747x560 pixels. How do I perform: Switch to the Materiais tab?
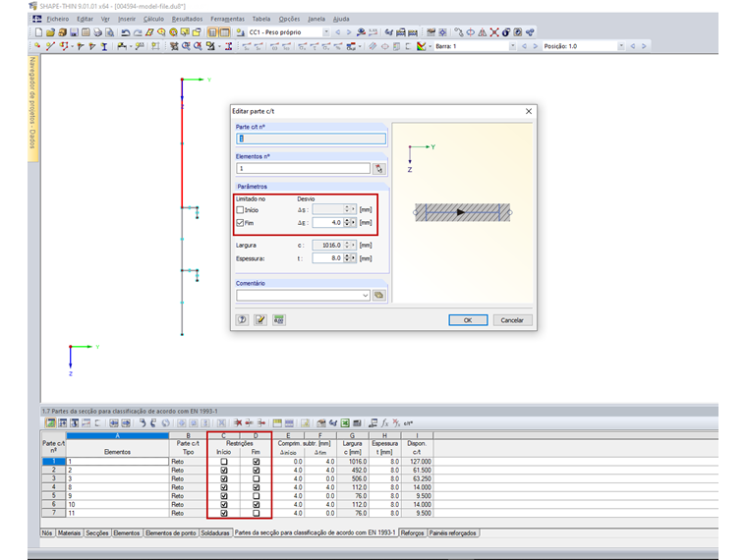pyautogui.click(x=69, y=532)
